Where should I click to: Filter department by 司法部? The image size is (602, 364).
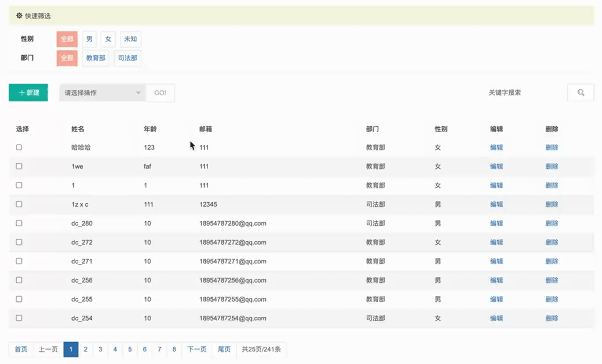coord(127,58)
